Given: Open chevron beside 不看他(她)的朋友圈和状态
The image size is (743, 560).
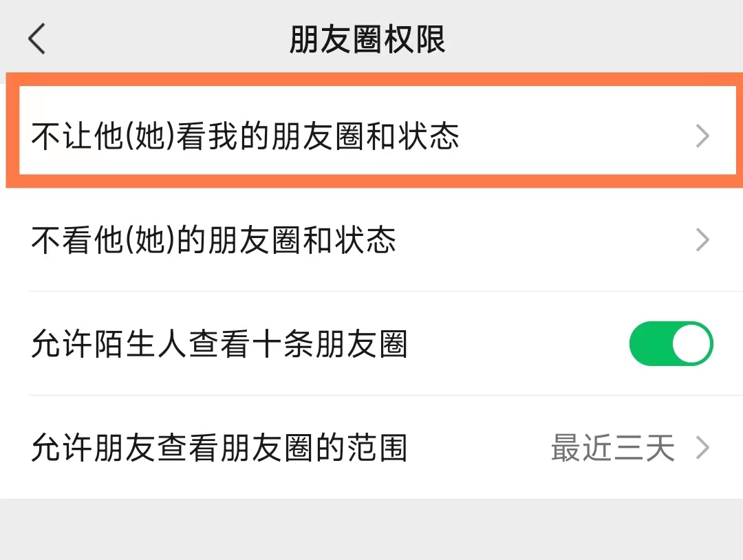Looking at the screenshot, I should 702,240.
